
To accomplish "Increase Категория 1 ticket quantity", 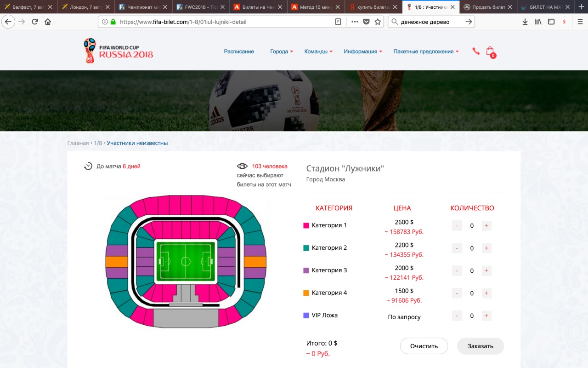I will (486, 226).
